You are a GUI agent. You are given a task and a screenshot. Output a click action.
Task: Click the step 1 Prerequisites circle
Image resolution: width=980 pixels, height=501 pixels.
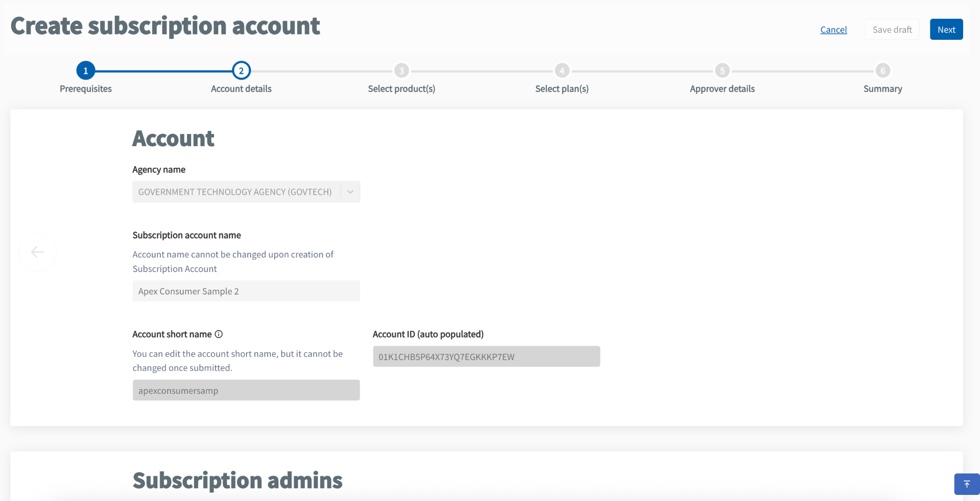pos(86,71)
